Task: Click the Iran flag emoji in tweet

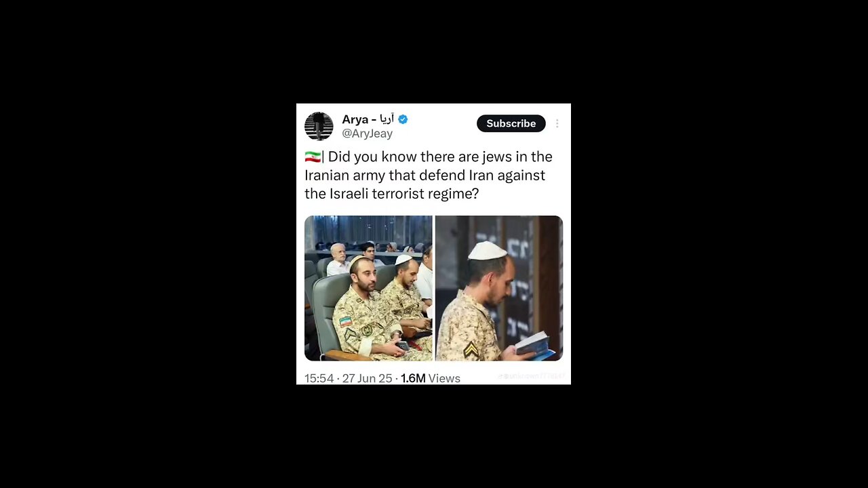Action: tap(312, 157)
